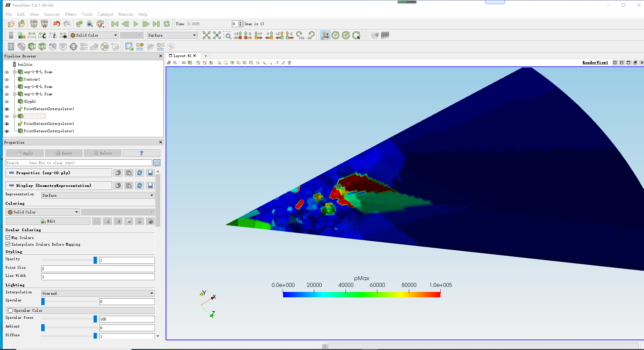
Task: Click the Reset camera icon
Action: (x=206, y=35)
